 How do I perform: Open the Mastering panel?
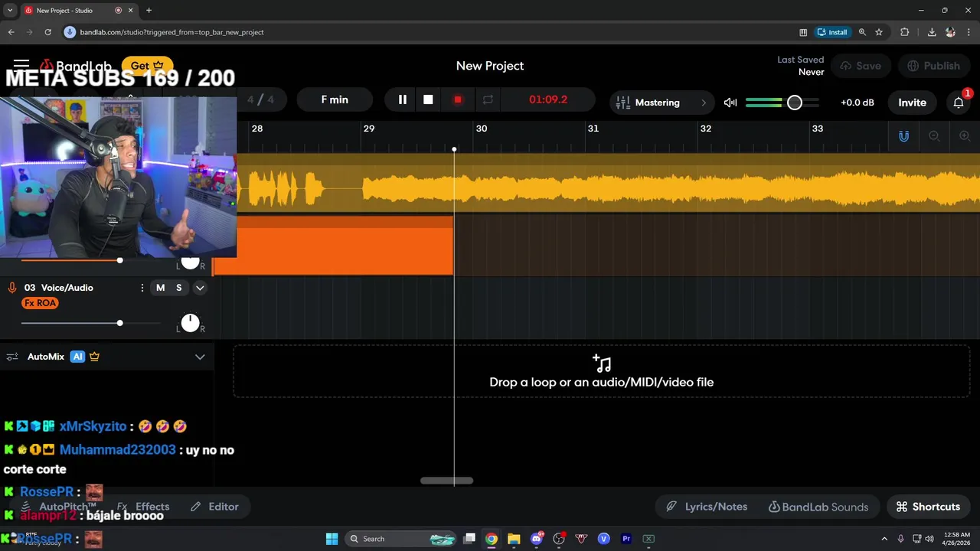coord(661,103)
